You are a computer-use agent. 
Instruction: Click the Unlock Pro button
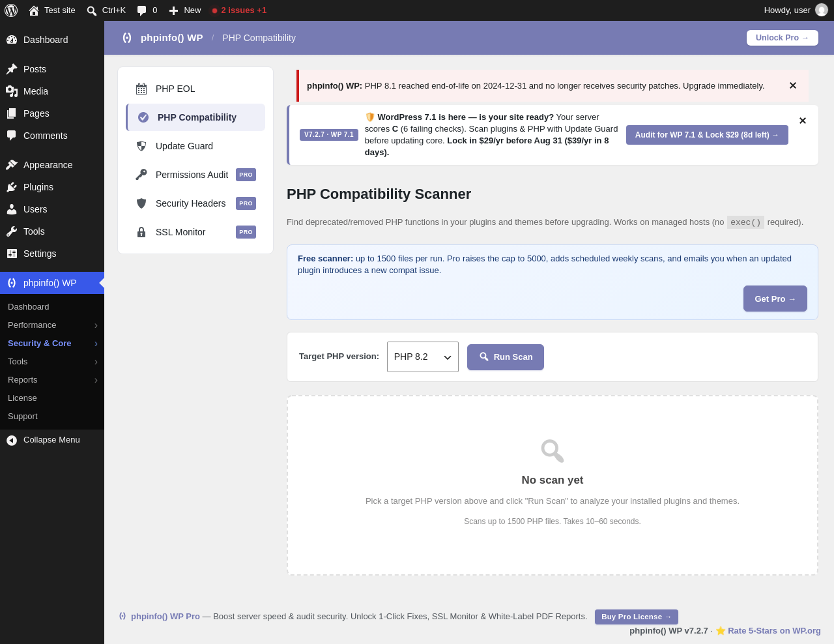(783, 38)
